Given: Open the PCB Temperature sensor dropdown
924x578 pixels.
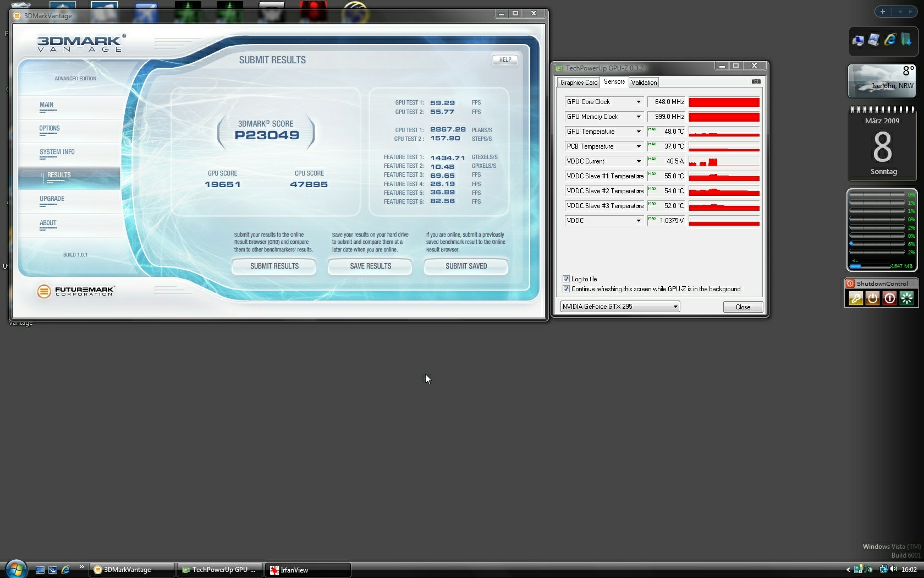Looking at the screenshot, I should point(639,146).
